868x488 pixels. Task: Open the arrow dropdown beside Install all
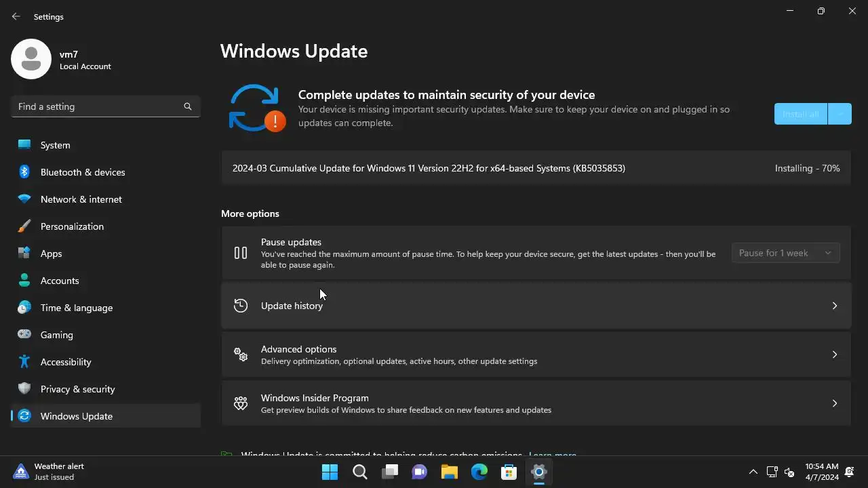pos(840,114)
